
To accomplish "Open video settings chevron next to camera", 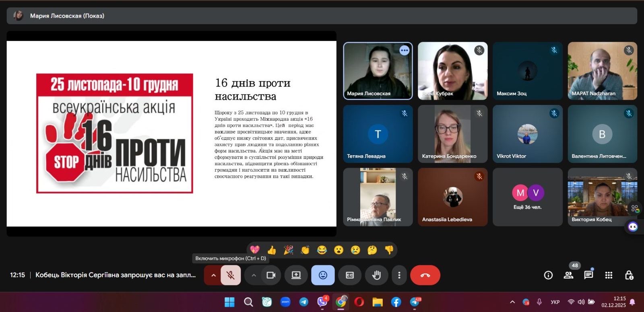I will (x=254, y=275).
